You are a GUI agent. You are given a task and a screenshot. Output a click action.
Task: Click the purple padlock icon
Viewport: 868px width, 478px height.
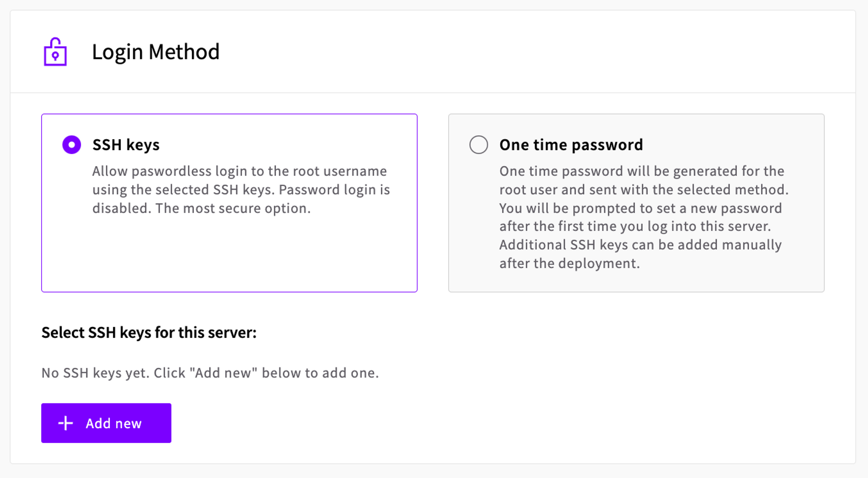(55, 52)
